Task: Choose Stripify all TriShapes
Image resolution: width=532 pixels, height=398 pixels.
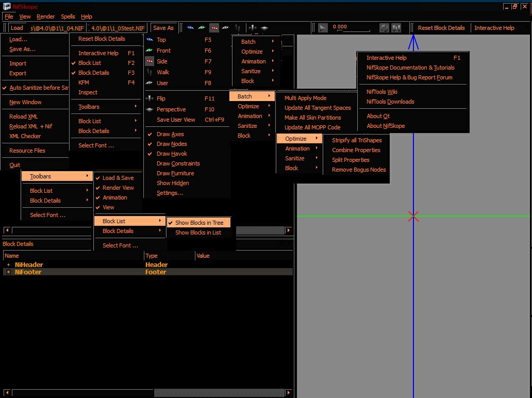Action: pyautogui.click(x=357, y=140)
